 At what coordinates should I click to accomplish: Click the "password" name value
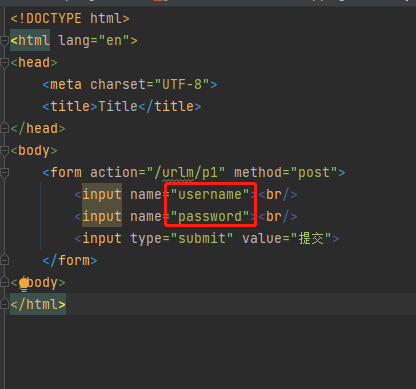coord(210,217)
